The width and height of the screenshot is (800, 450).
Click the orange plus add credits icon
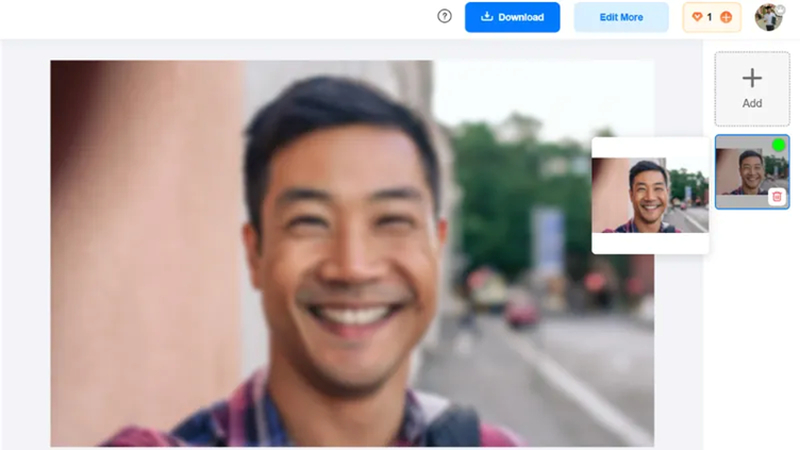[726, 17]
